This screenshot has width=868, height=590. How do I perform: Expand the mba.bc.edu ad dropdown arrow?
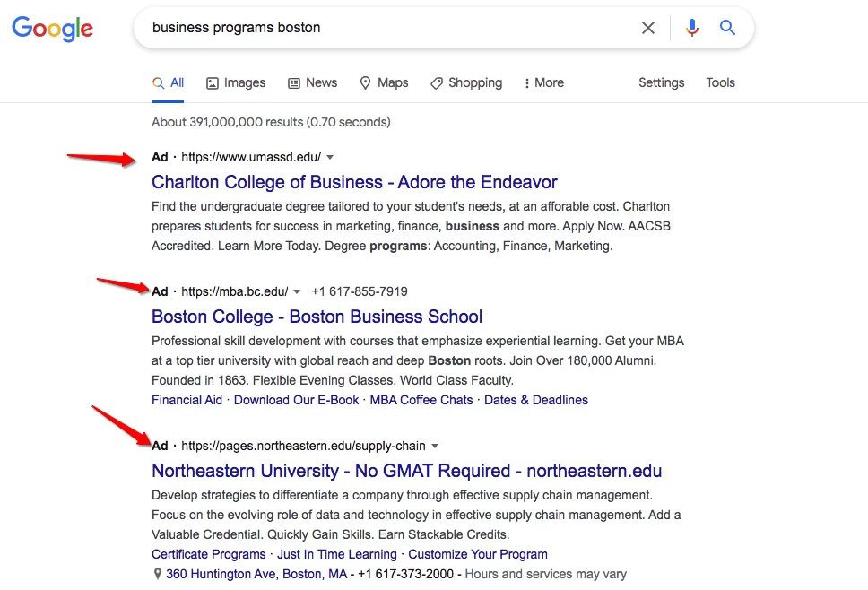(297, 291)
